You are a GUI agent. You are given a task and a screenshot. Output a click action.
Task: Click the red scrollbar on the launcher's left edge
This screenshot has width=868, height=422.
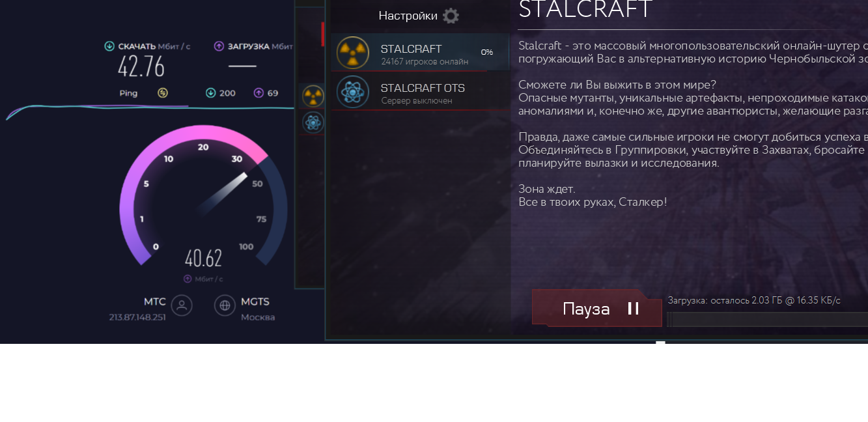pyautogui.click(x=322, y=34)
